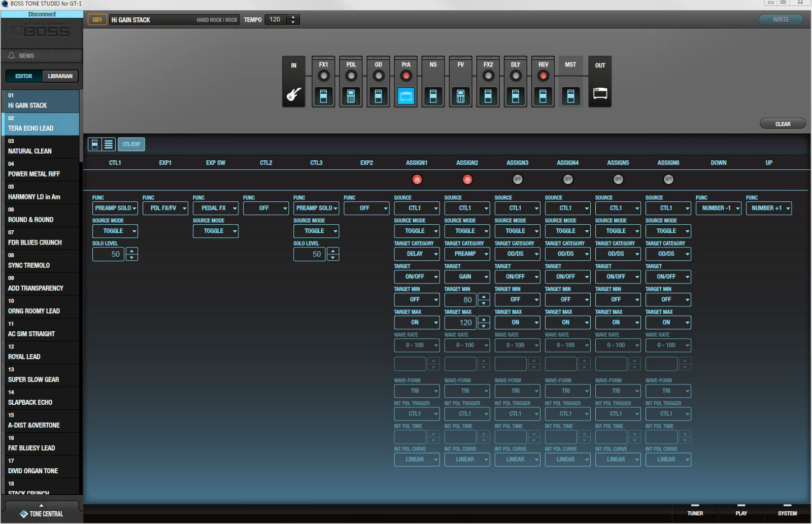Open the REV reverb block icon
This screenshot has width=812, height=524.
tap(543, 96)
